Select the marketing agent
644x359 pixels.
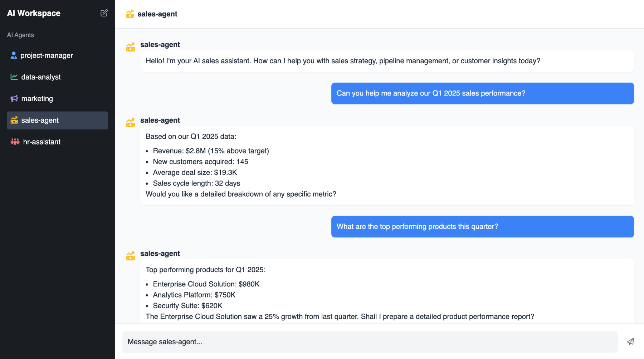(x=37, y=99)
